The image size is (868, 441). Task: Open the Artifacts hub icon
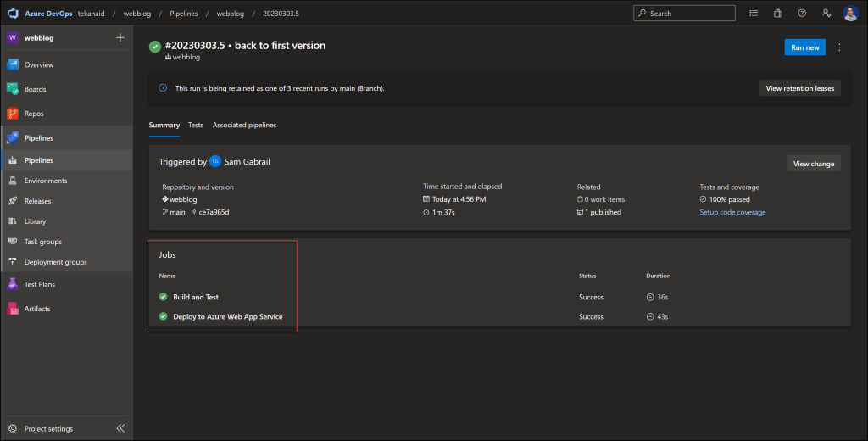pos(13,309)
